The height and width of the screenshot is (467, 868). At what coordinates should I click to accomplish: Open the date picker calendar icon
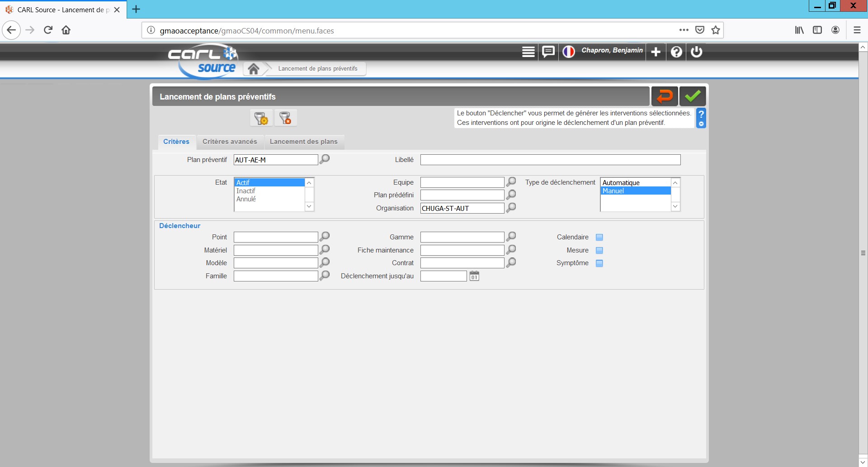[474, 276]
